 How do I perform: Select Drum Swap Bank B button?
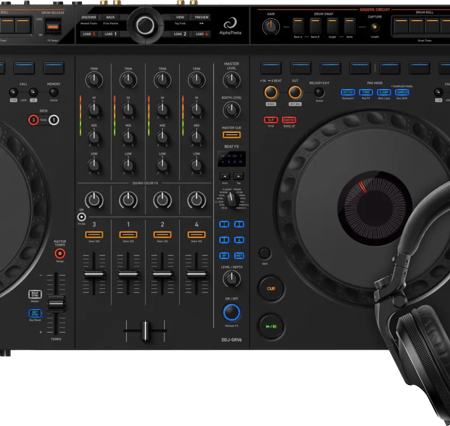click(x=315, y=26)
